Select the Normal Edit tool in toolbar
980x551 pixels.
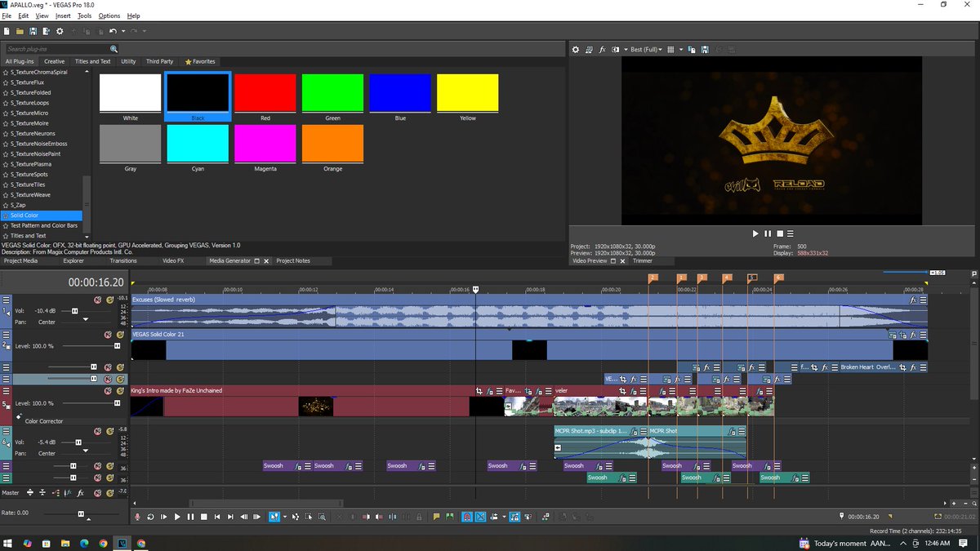274,517
